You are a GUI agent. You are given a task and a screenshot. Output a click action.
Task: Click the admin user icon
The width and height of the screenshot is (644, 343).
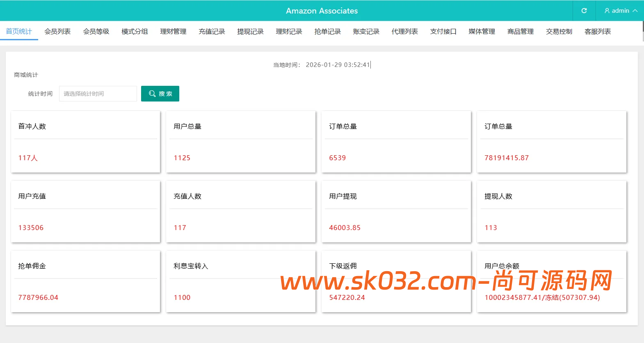607,11
